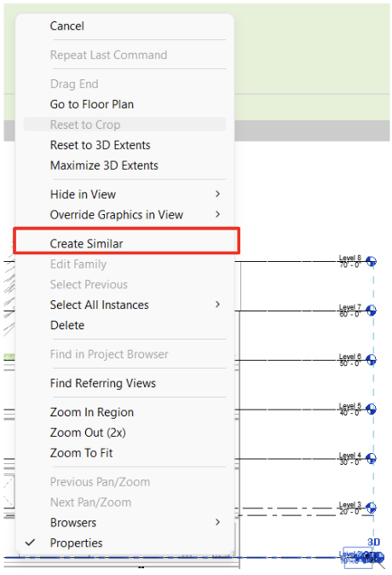This screenshot has width=392, height=575.
Task: Click the Level 3 level head marker
Action: tap(371, 508)
